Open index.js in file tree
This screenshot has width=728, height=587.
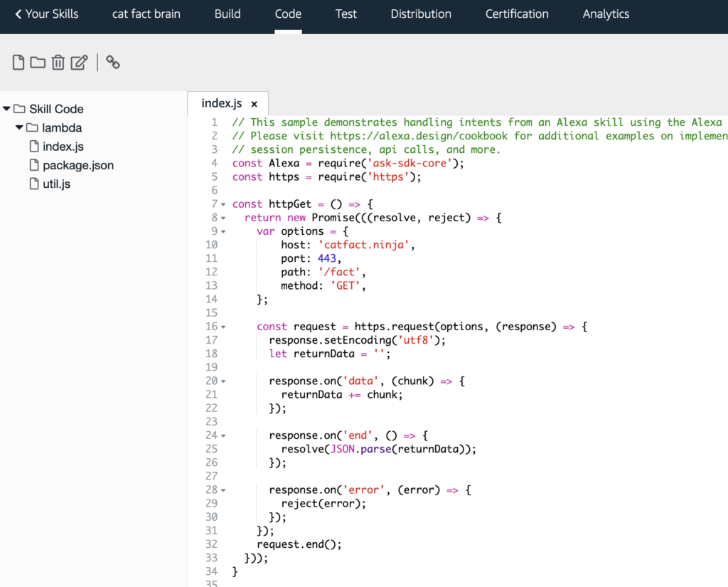pos(63,147)
